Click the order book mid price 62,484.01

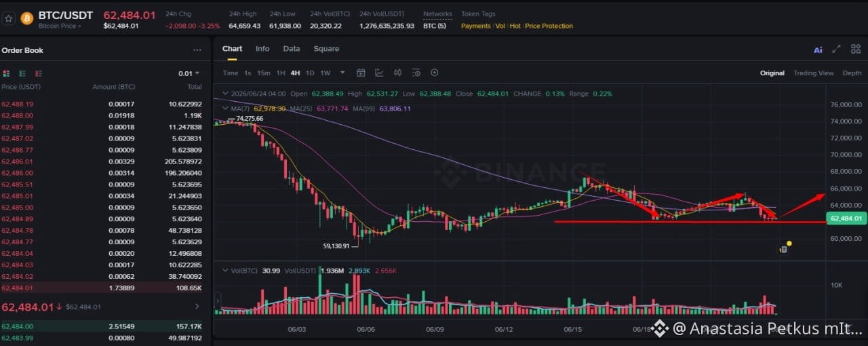27,307
